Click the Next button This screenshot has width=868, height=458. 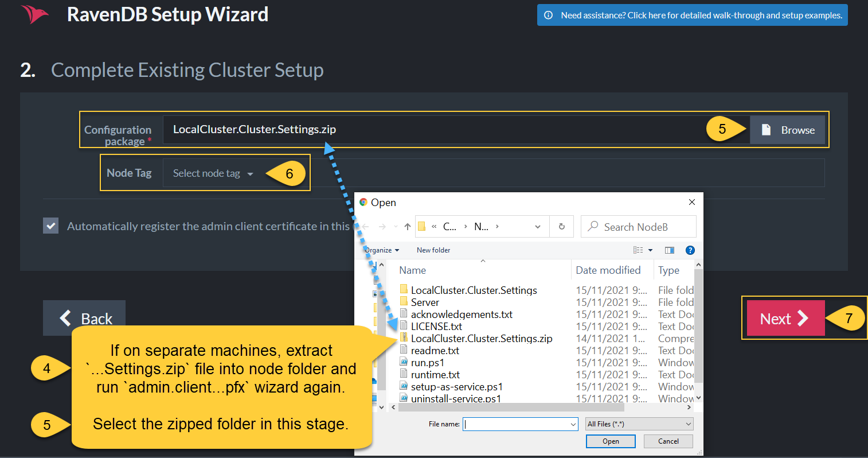pyautogui.click(x=785, y=318)
